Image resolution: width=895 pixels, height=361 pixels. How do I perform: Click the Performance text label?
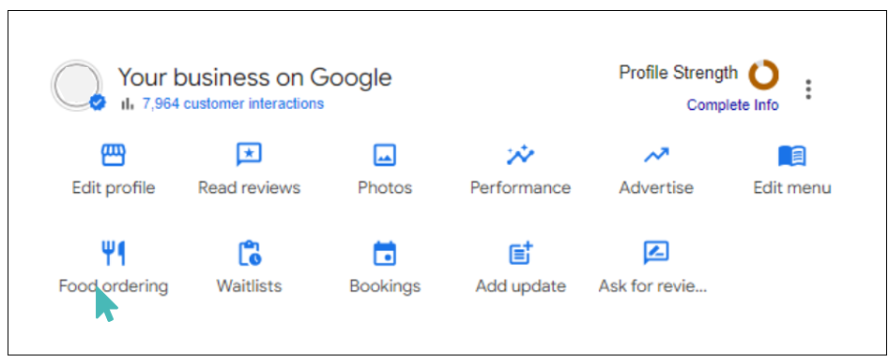(x=520, y=188)
